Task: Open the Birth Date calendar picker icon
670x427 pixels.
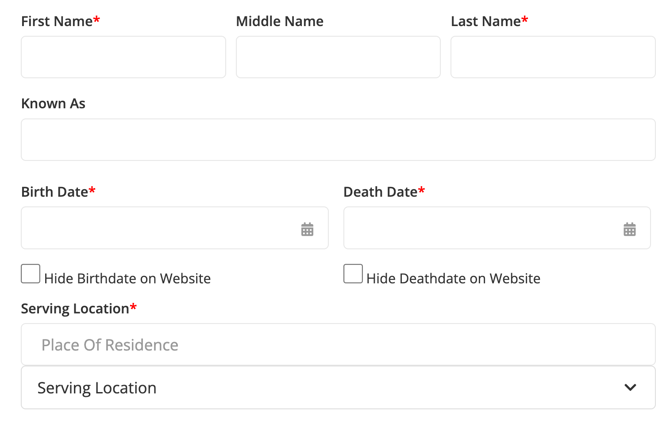Action: (x=307, y=229)
